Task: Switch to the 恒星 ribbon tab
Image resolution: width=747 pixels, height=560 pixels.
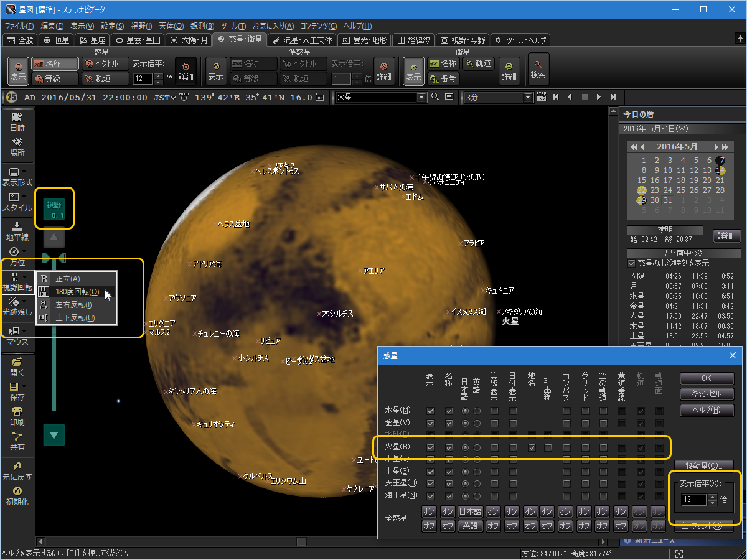Action: [55, 39]
